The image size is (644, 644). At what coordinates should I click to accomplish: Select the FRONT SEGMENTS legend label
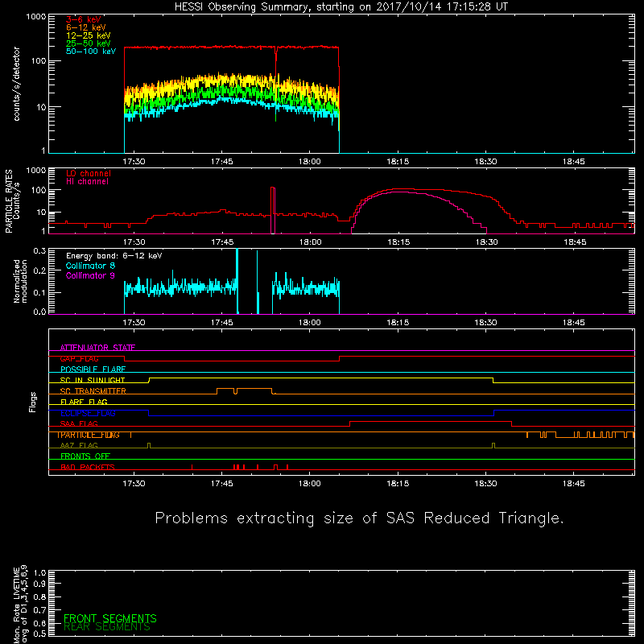coord(110,618)
